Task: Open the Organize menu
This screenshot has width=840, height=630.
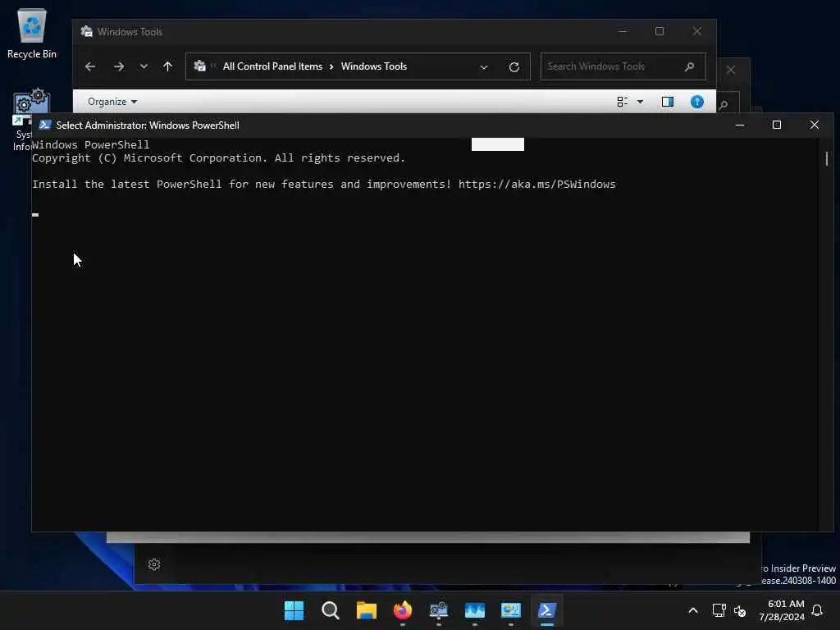Action: 112,102
